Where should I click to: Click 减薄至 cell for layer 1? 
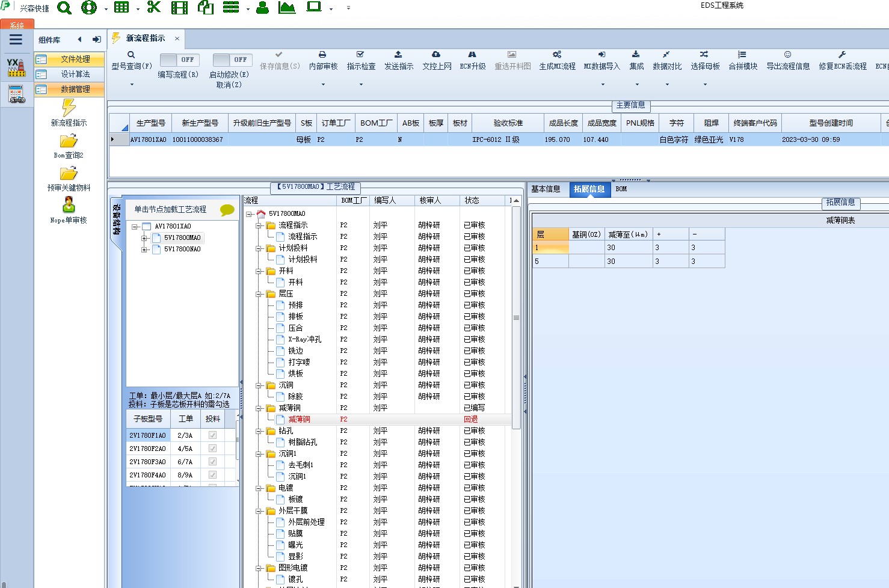629,247
